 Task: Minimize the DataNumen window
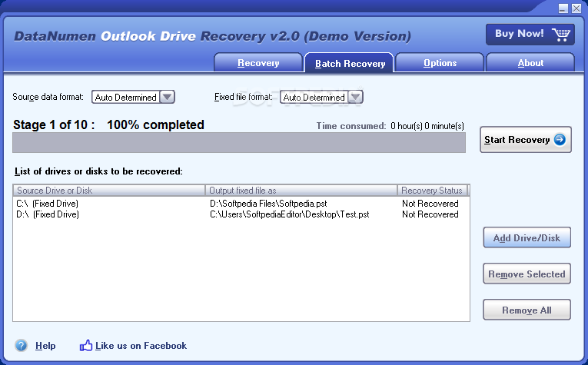(x=563, y=8)
